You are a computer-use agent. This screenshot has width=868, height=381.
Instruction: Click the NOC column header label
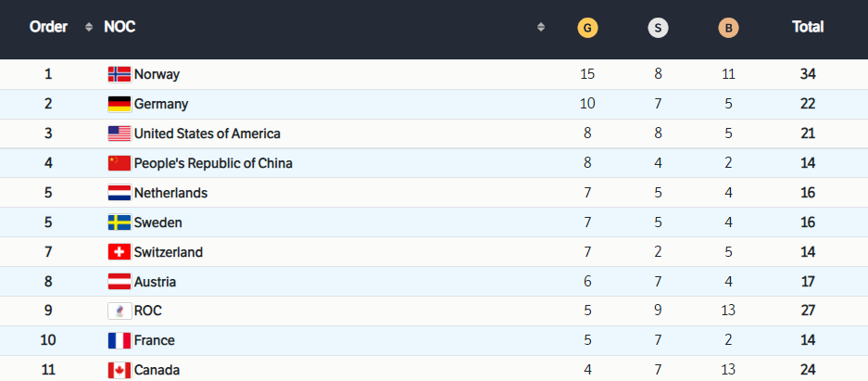coord(120,27)
